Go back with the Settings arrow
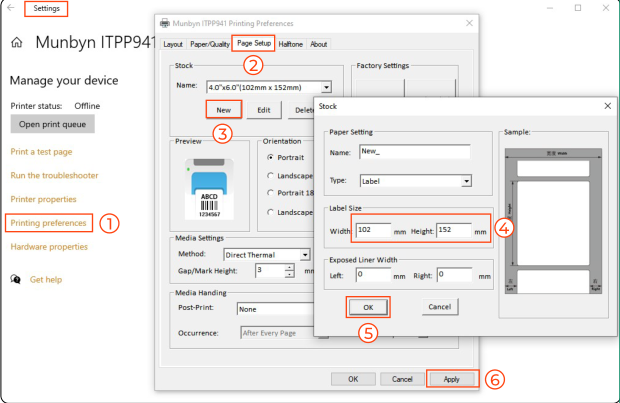The image size is (620, 403). point(11,8)
